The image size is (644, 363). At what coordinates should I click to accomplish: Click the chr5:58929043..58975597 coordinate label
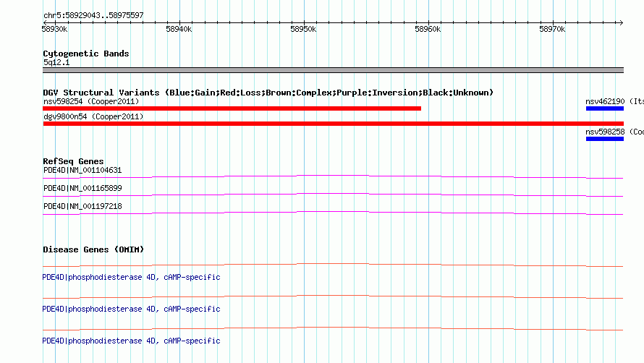coord(93,15)
